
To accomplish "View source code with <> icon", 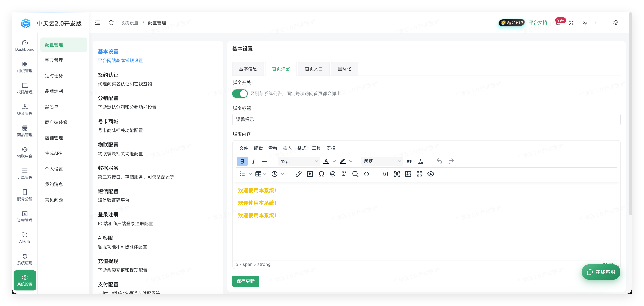I will coord(367,174).
